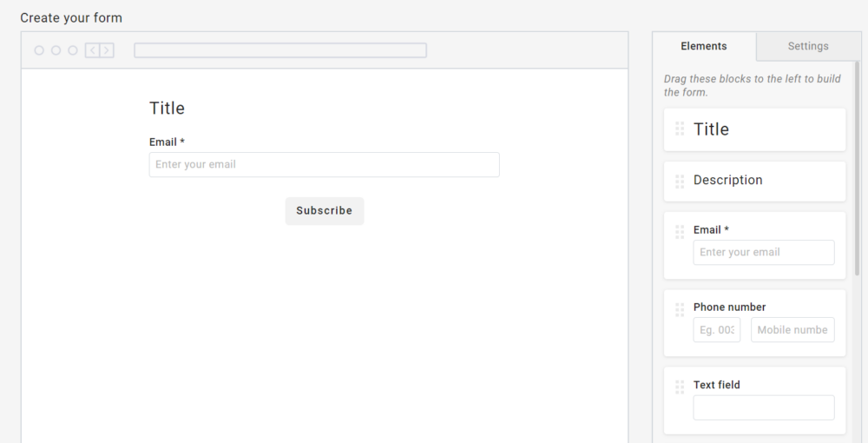Click drag handle of Description block
Image resolution: width=868 pixels, height=443 pixels.
[x=680, y=181]
